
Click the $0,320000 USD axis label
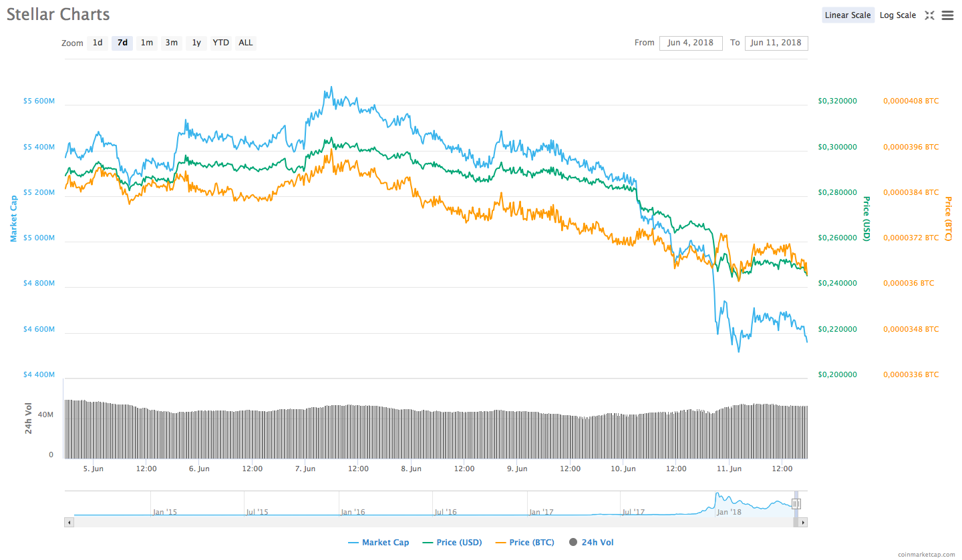(837, 101)
